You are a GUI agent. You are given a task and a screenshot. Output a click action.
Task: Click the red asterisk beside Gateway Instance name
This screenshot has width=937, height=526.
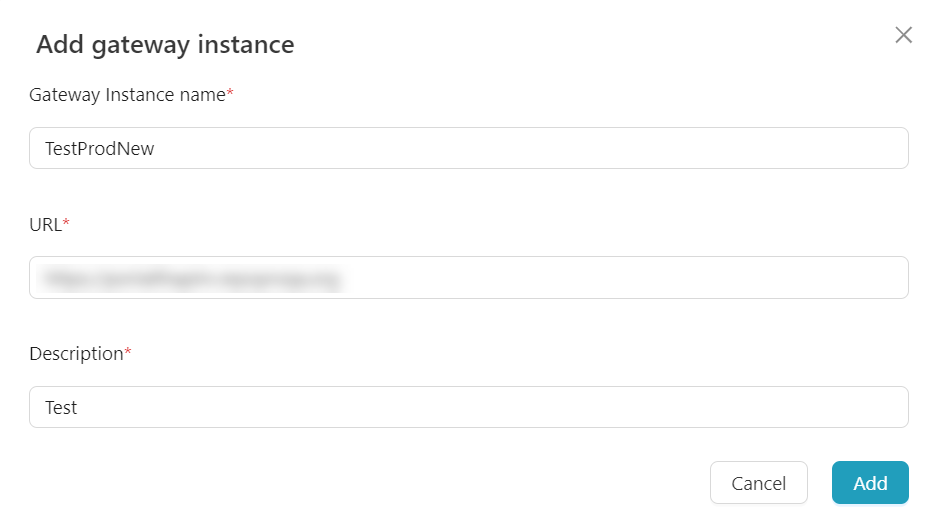coord(230,93)
